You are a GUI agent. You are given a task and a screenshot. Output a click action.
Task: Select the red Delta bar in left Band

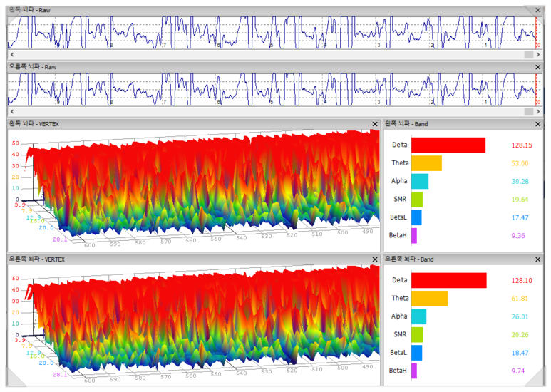click(x=448, y=145)
